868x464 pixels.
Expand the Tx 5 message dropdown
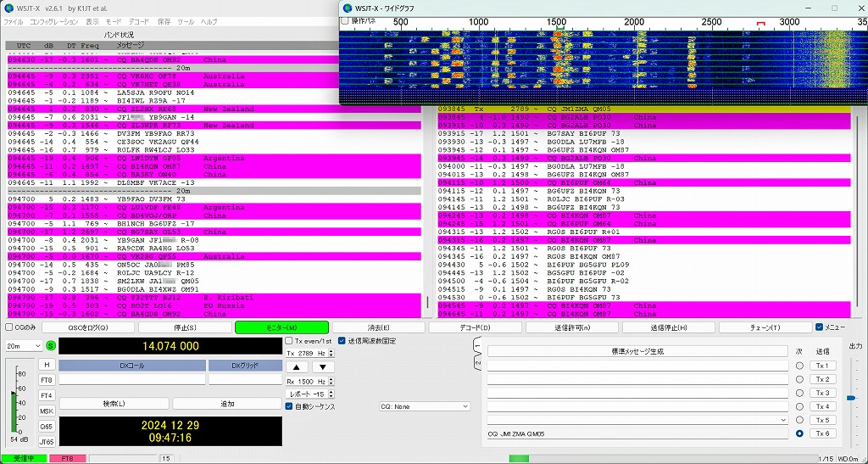(x=782, y=420)
